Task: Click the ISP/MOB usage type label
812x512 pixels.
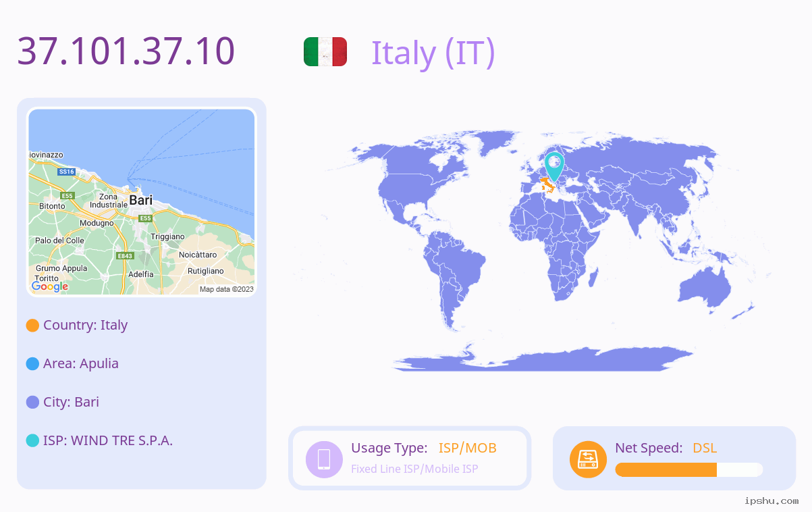Action: coord(468,448)
